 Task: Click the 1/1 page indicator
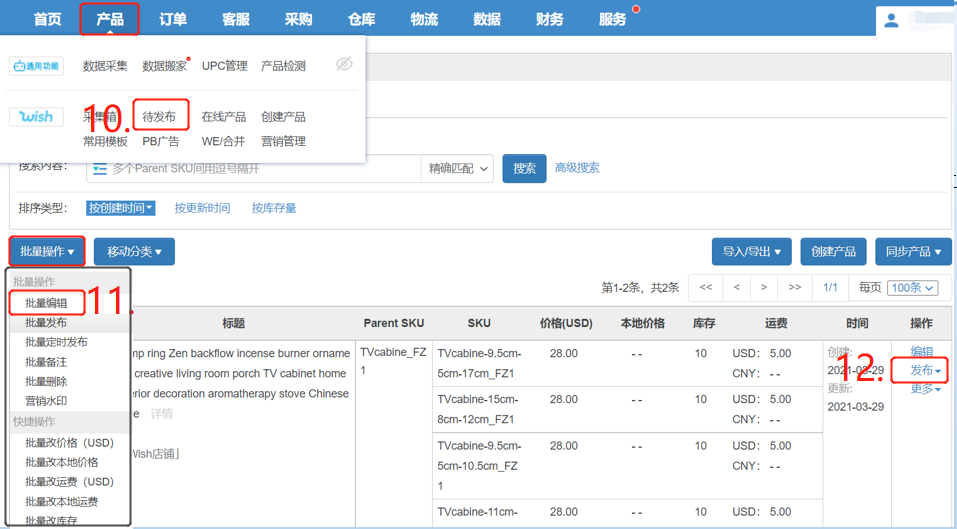(x=830, y=287)
